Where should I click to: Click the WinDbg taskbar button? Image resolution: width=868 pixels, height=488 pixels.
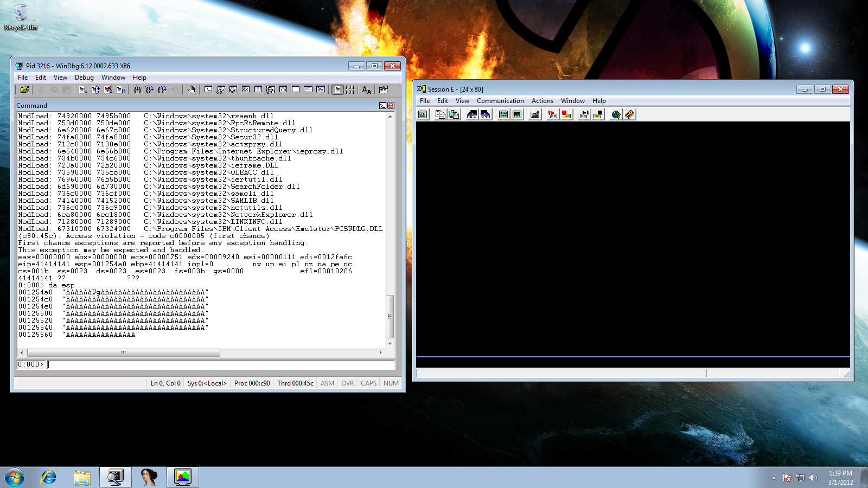point(115,477)
